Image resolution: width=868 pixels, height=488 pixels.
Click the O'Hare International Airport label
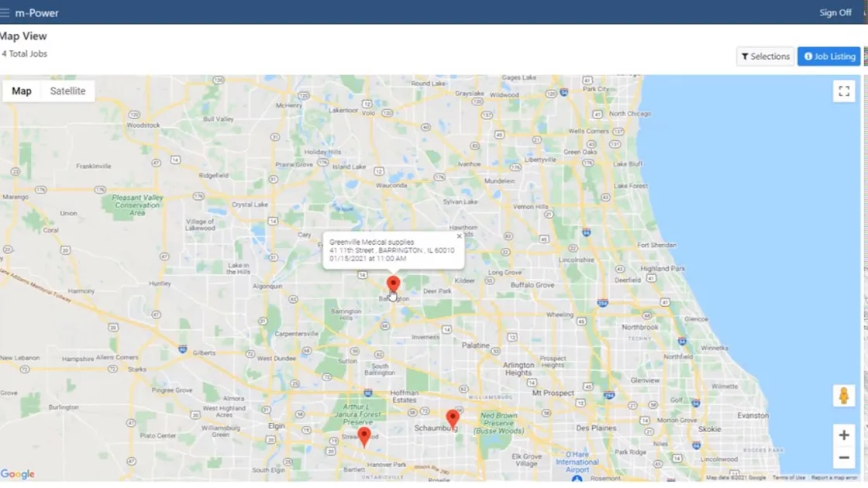(577, 462)
